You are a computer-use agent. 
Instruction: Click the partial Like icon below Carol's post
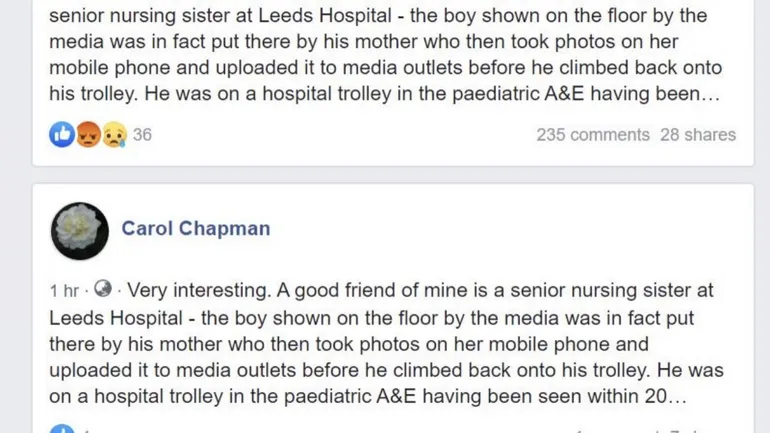[x=62, y=430]
